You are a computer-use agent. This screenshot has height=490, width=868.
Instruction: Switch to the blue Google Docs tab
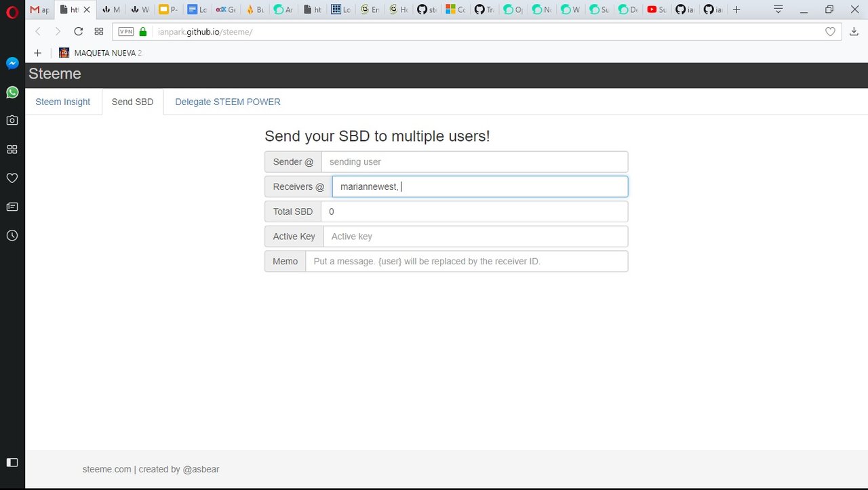197,9
